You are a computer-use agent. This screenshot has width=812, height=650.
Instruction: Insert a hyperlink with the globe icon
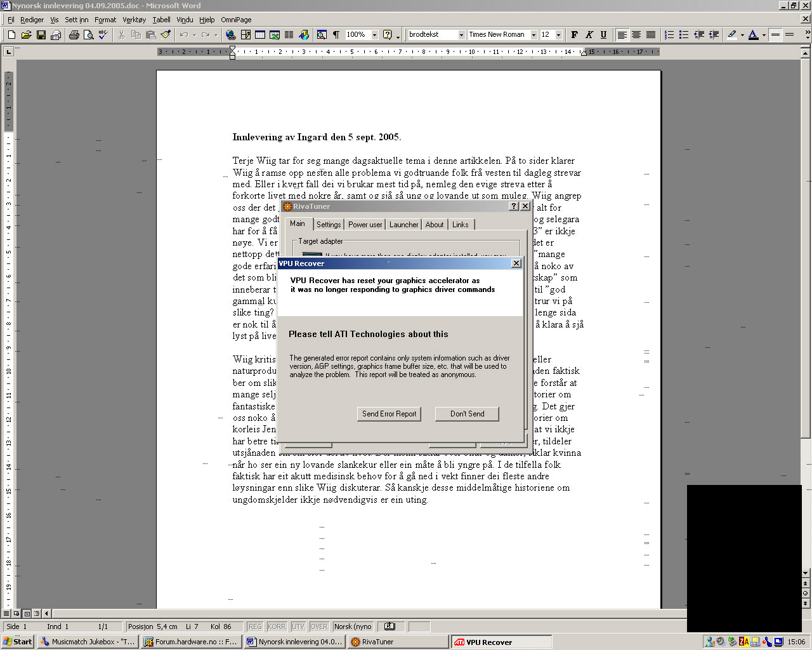pyautogui.click(x=231, y=35)
